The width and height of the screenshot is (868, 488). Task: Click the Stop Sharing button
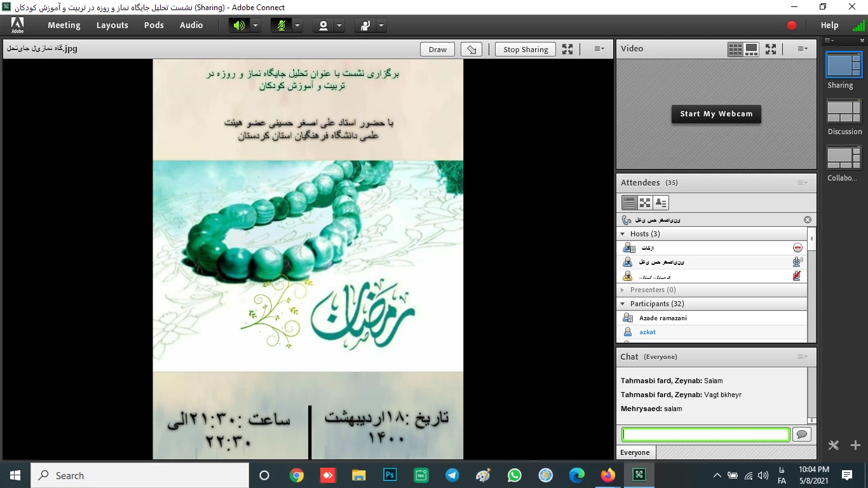(526, 50)
